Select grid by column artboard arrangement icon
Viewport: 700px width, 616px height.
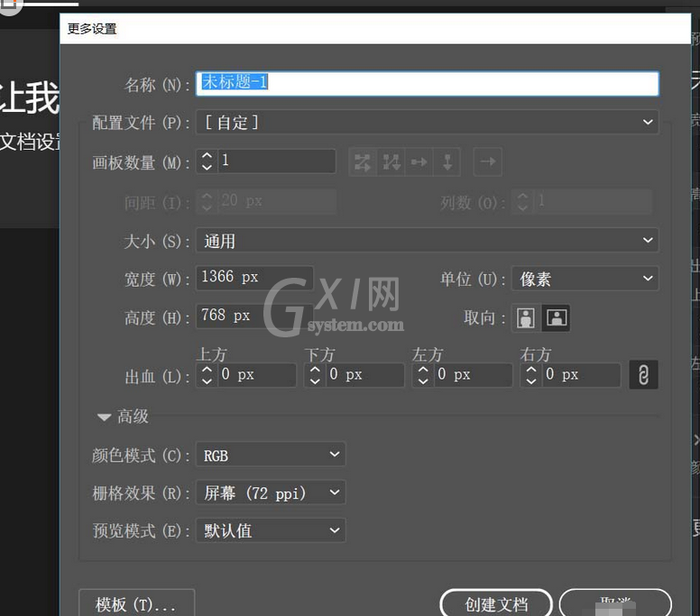[391, 161]
